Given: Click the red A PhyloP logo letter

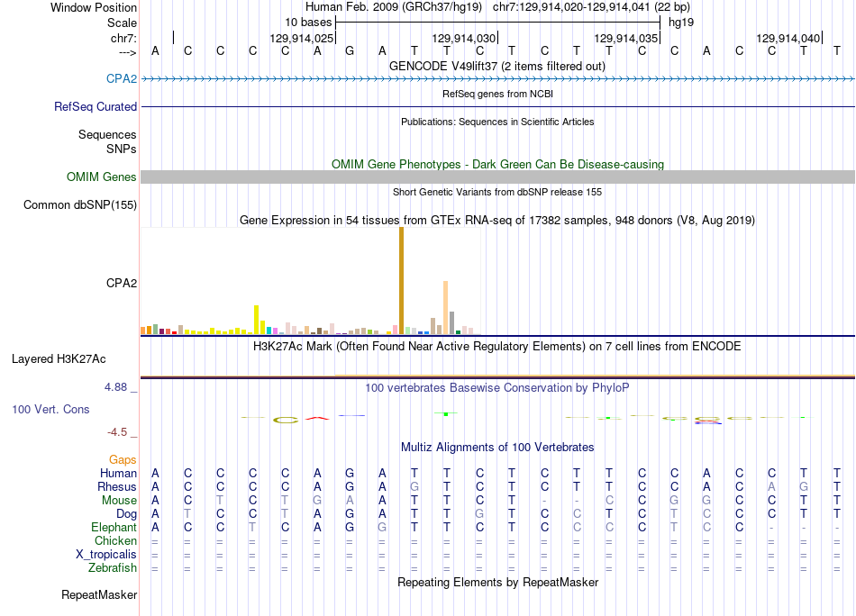Looking at the screenshot, I should click(318, 419).
